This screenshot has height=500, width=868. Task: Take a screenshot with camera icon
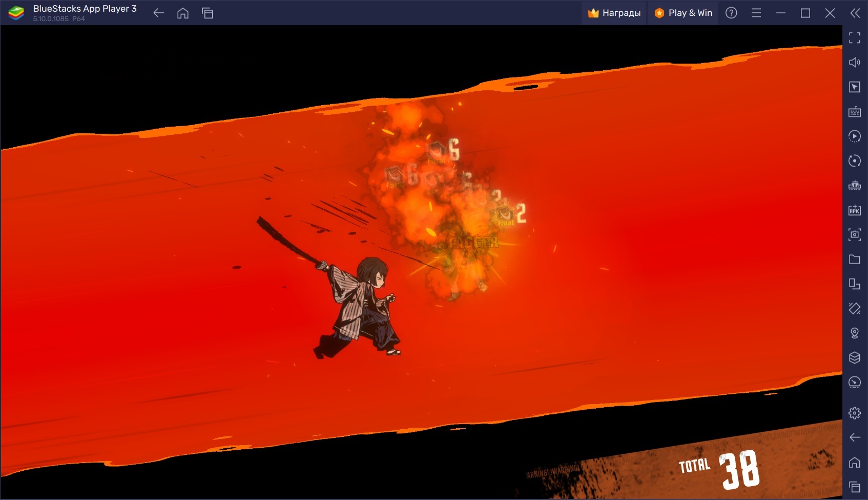point(854,234)
